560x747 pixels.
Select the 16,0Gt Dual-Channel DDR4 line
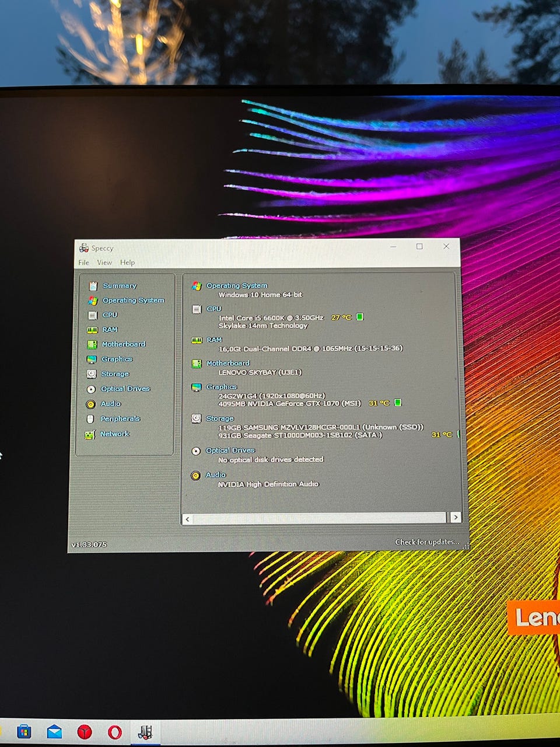(x=310, y=348)
